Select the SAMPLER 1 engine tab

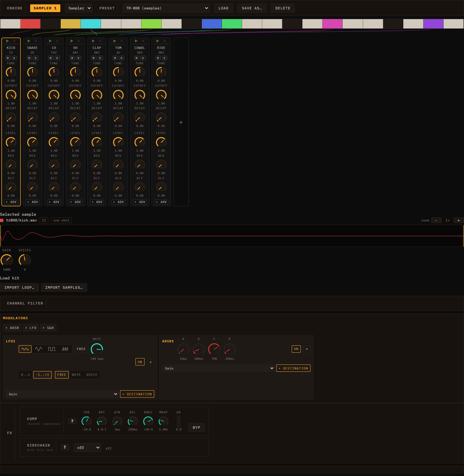pos(45,8)
